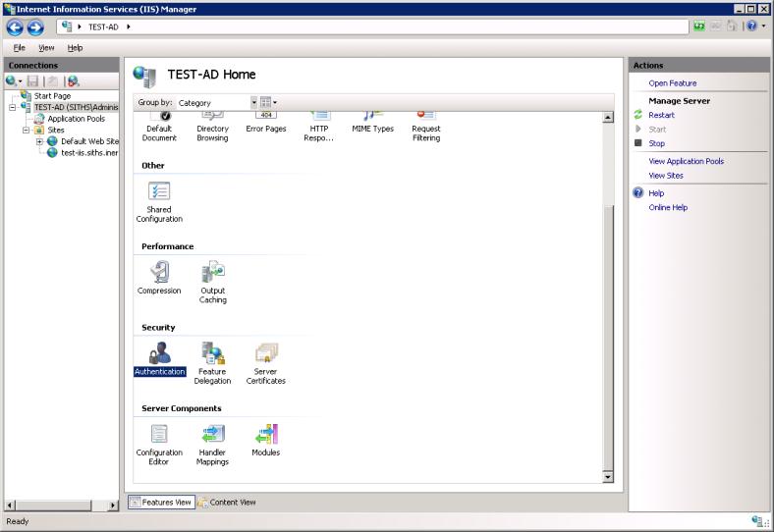The width and height of the screenshot is (774, 532).
Task: Select TEST-AD server node in tree
Action: (76, 107)
